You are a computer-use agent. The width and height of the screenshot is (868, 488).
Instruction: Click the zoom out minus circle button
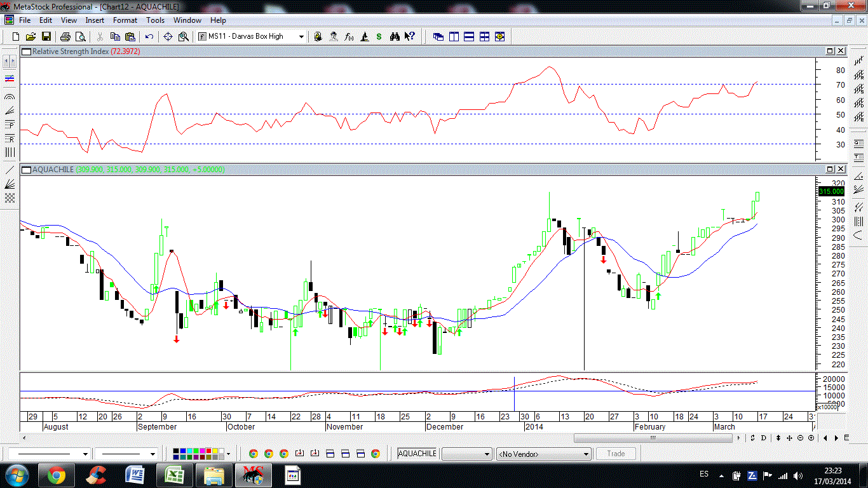(x=801, y=438)
